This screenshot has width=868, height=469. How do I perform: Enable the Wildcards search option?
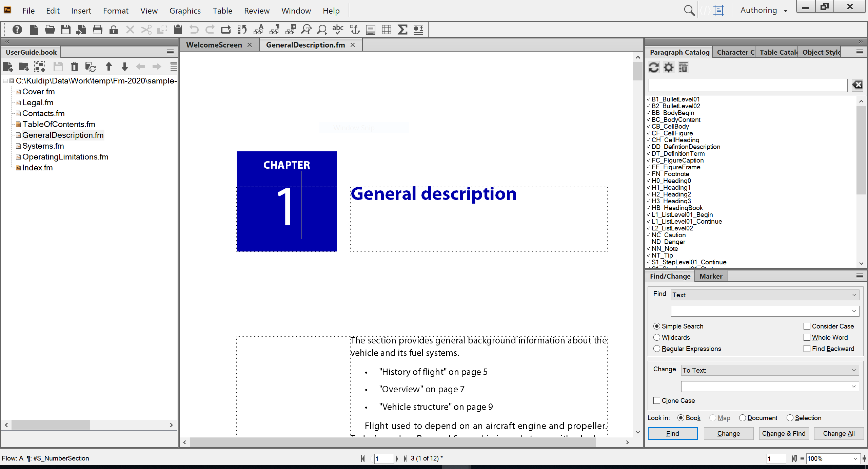click(657, 337)
